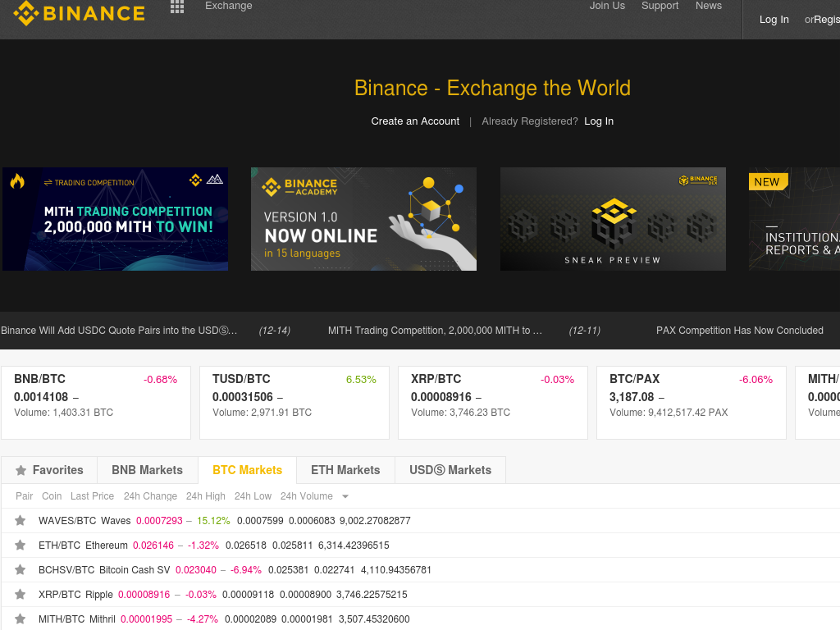Click Mithril last price 0.00001995

click(146, 619)
